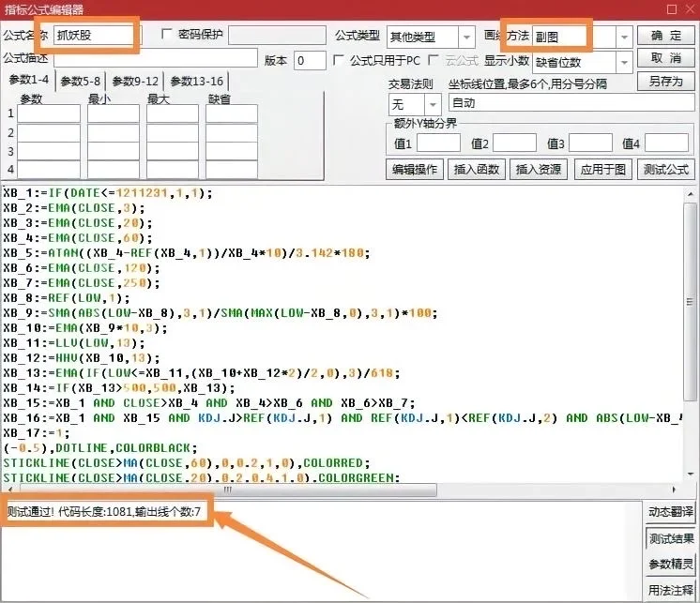This screenshot has width=700, height=603.
Task: Click the 画线方法 combo showing 副图
Action: [582, 37]
